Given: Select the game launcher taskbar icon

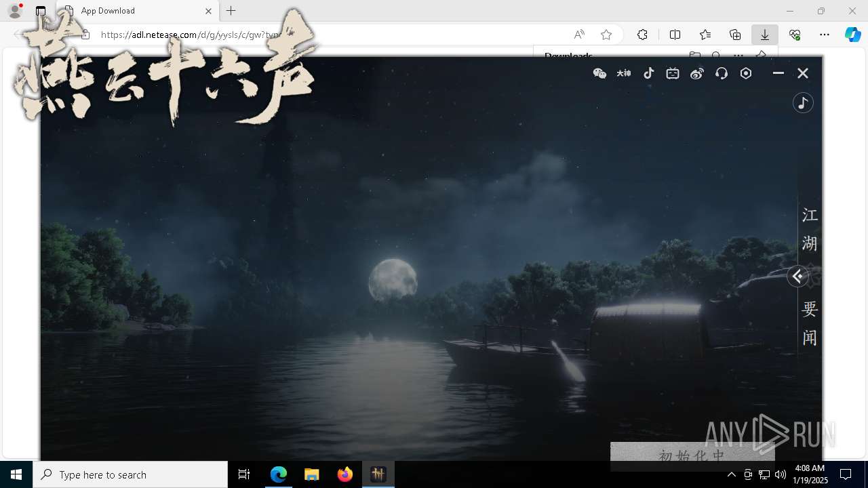Looking at the screenshot, I should coord(378,474).
